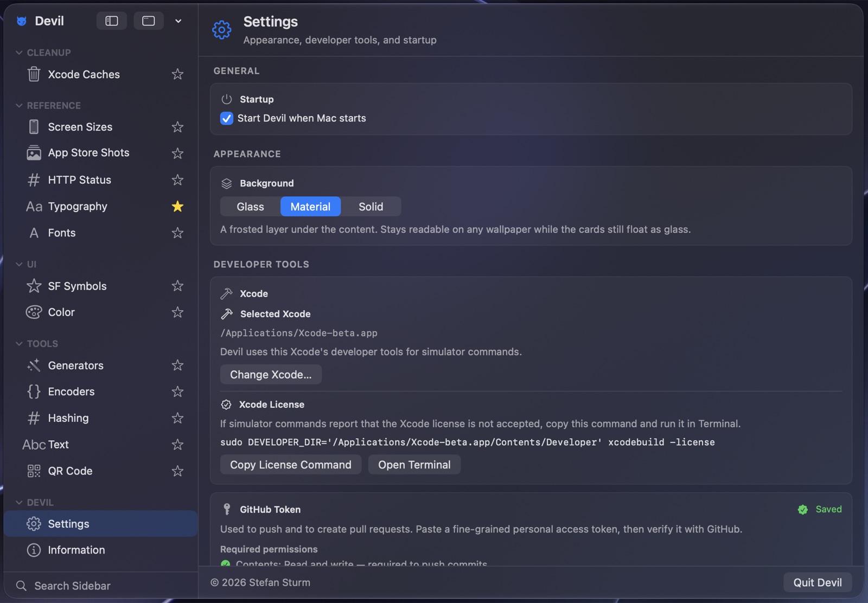Screen dimensions: 868x603
Task: Favorite SF Symbols with star
Action: coord(177,286)
